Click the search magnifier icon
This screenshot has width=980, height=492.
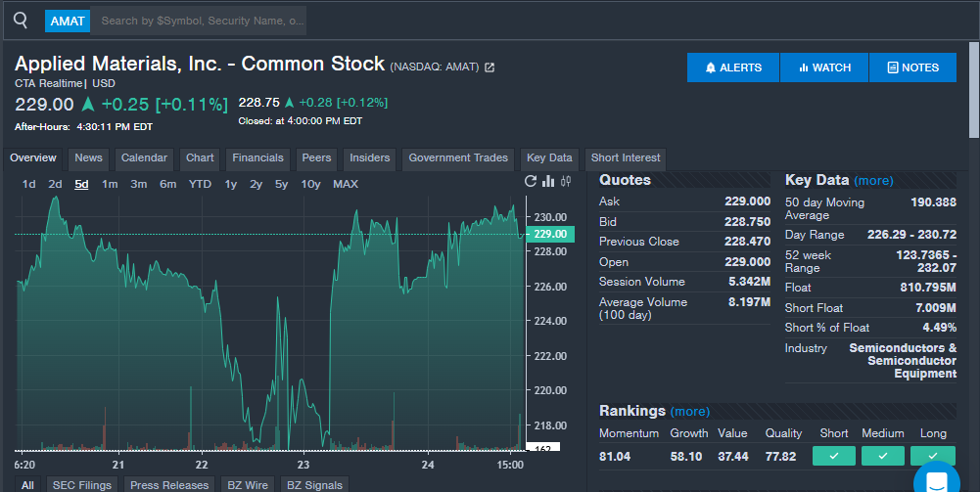point(21,20)
